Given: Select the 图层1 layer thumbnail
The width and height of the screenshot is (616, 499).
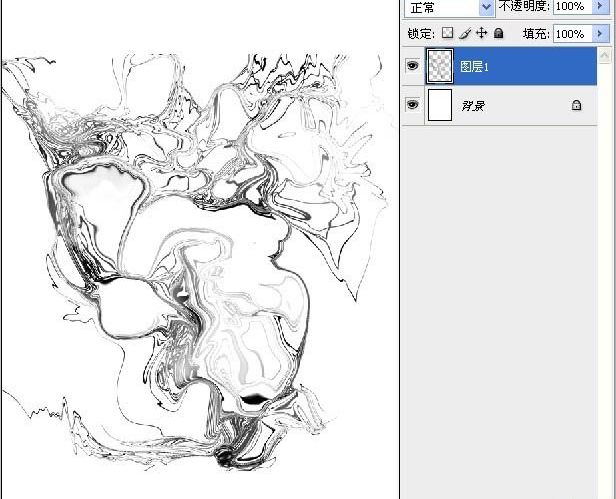Looking at the screenshot, I should pyautogui.click(x=440, y=66).
